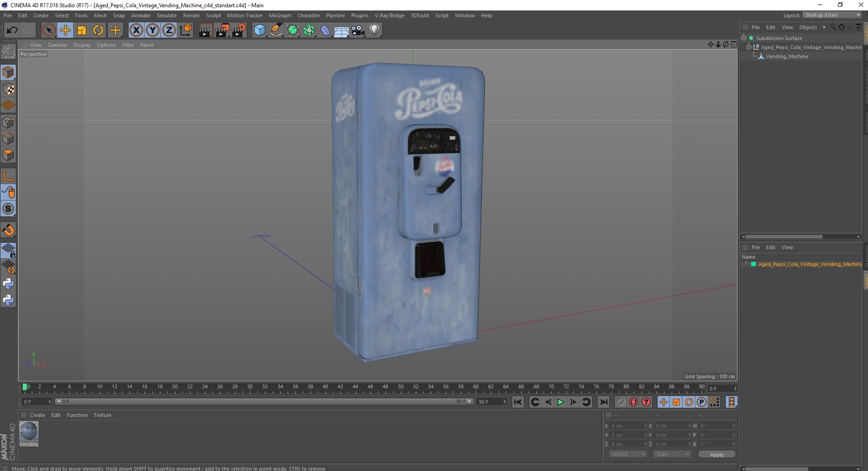Viewport: 868px width, 471px height.
Task: Click the timeline preview range slider
Action: coord(264,401)
